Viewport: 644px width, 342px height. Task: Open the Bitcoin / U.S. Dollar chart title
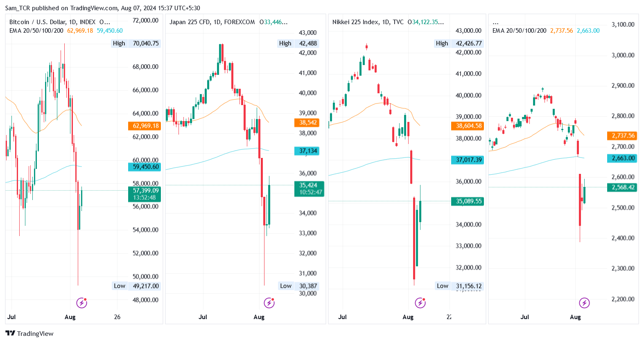[52, 22]
